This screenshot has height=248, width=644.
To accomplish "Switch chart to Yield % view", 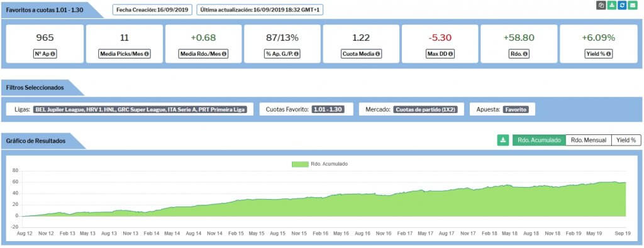I will 626,140.
